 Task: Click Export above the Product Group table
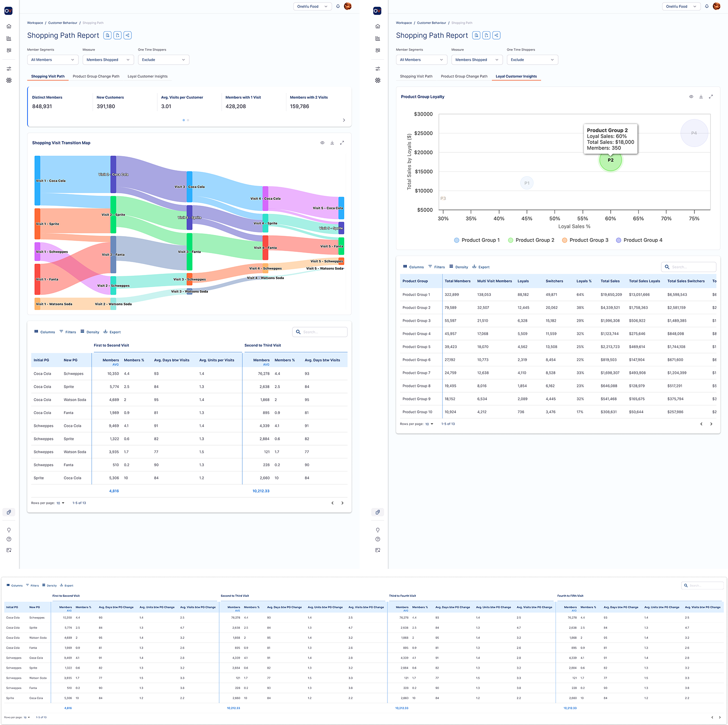(480, 267)
